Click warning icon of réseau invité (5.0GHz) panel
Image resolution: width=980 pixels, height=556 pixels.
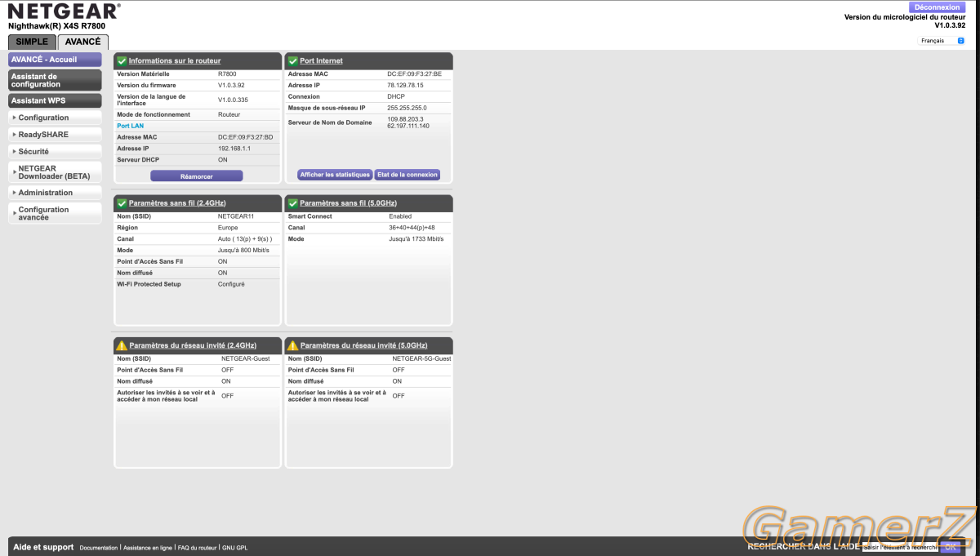click(293, 345)
